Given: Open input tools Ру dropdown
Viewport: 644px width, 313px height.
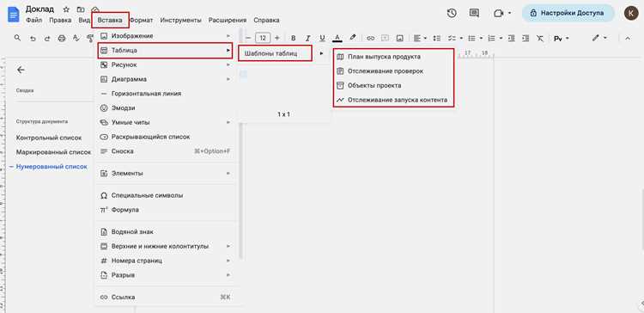Looking at the screenshot, I should [x=562, y=38].
